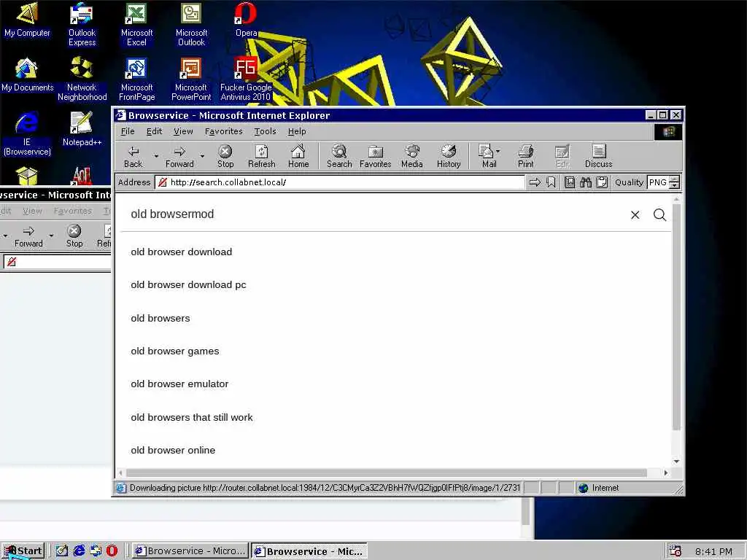Click Show Desktop quick launch icon
Screen dimensions: 747x560
click(63, 551)
